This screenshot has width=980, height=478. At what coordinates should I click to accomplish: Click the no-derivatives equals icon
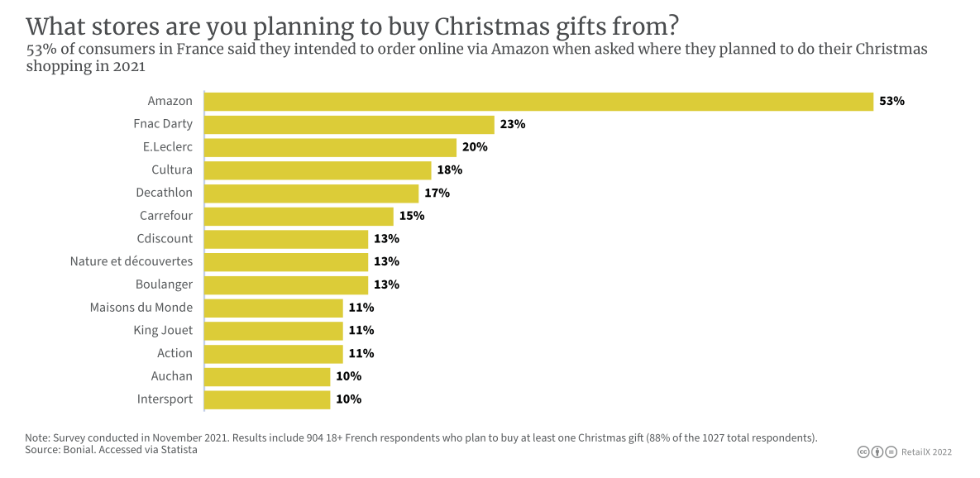click(x=892, y=452)
